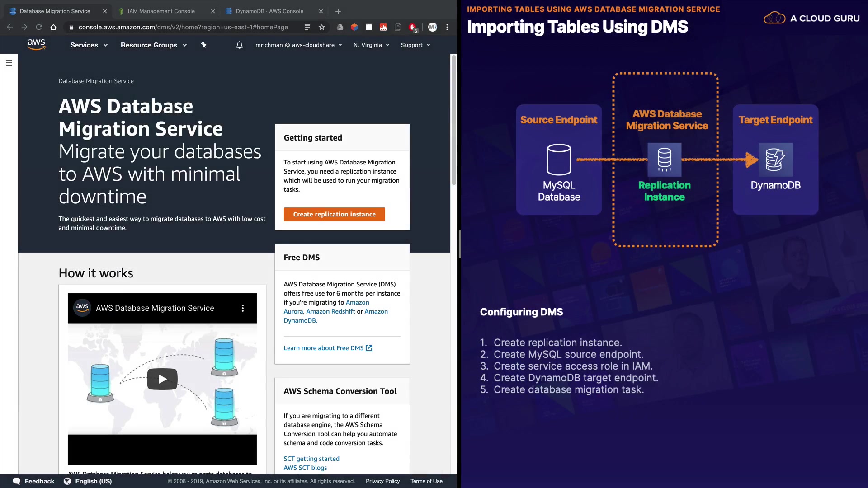Click Create replication instance button
868x488 pixels.
coord(334,214)
